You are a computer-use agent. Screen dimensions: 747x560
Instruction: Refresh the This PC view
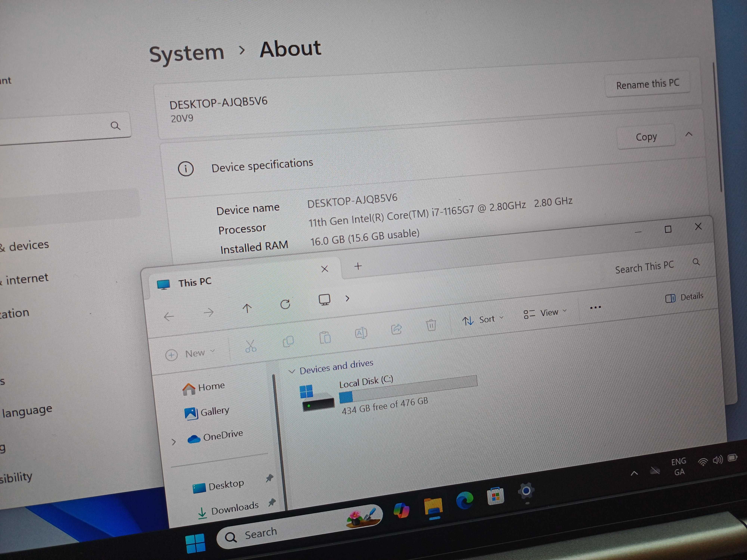pos(286,304)
